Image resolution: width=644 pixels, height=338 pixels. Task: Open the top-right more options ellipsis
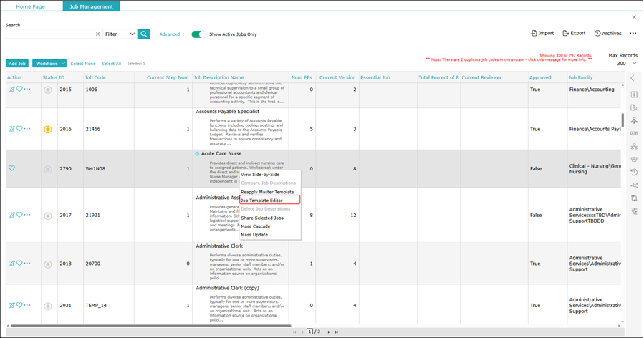coord(633,33)
